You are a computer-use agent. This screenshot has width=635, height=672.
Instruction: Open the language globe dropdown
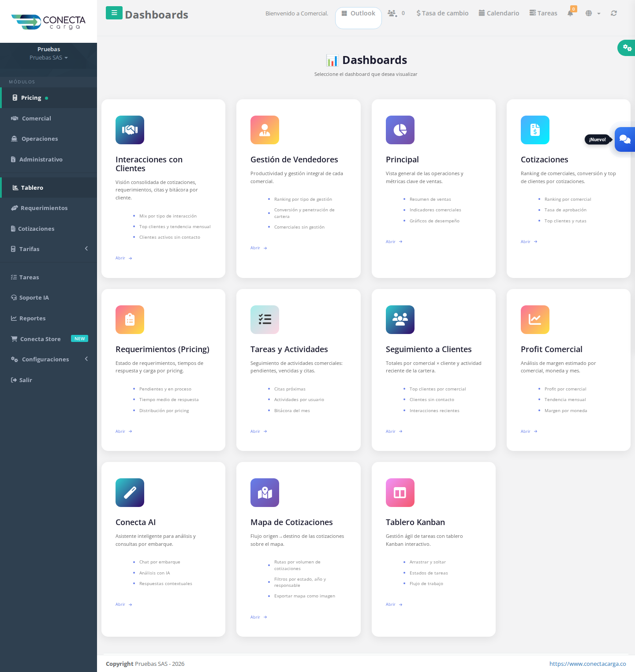pyautogui.click(x=593, y=13)
